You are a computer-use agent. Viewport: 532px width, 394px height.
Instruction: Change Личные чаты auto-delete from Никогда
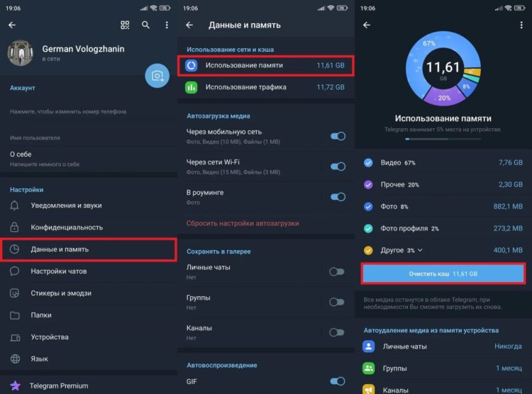[x=508, y=347]
